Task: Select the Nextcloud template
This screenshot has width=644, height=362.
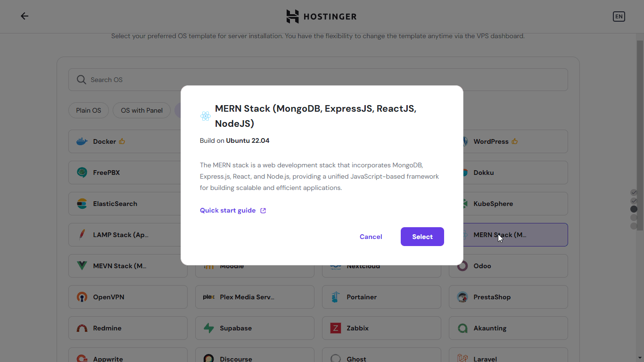Action: click(381, 271)
